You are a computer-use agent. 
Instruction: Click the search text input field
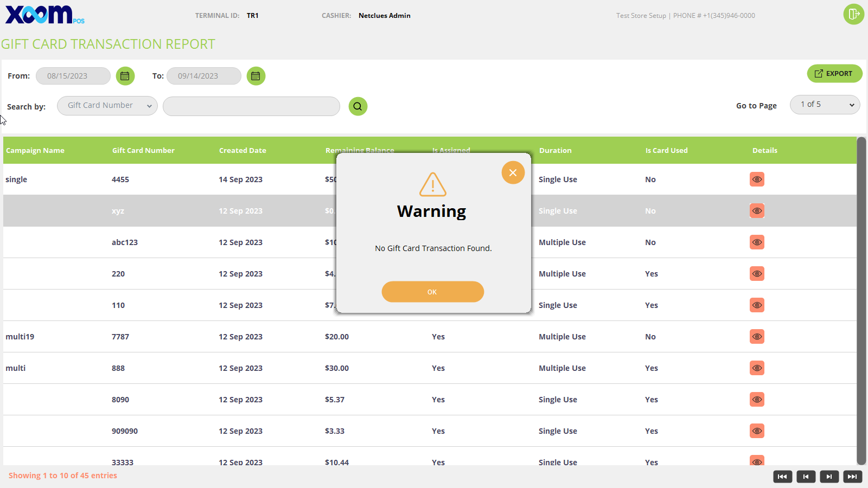(x=251, y=106)
